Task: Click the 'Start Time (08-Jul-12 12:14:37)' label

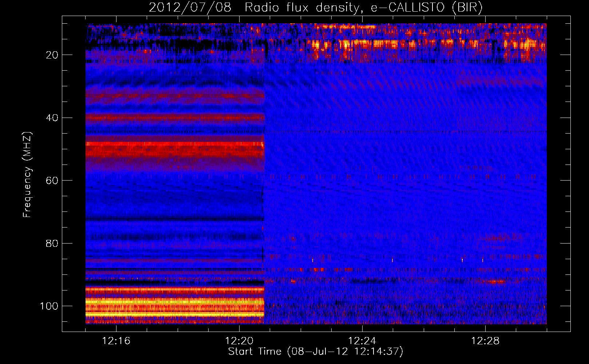Action: pos(316,352)
